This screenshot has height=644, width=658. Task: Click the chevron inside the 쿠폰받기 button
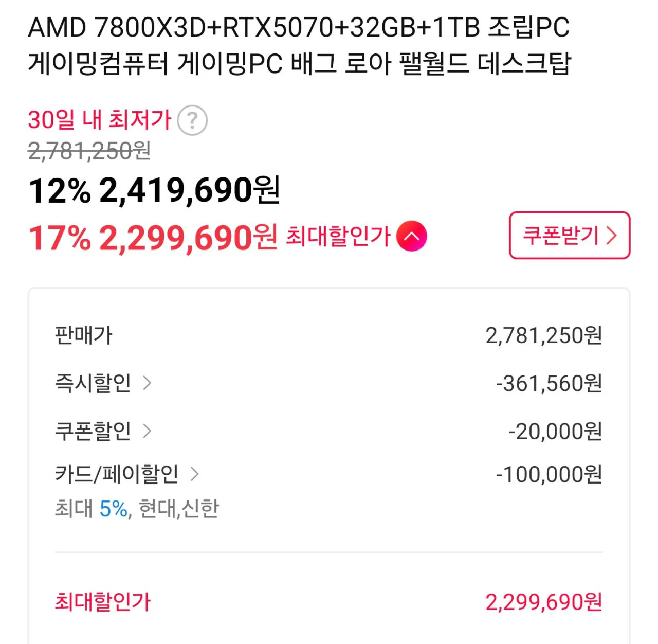pos(612,236)
